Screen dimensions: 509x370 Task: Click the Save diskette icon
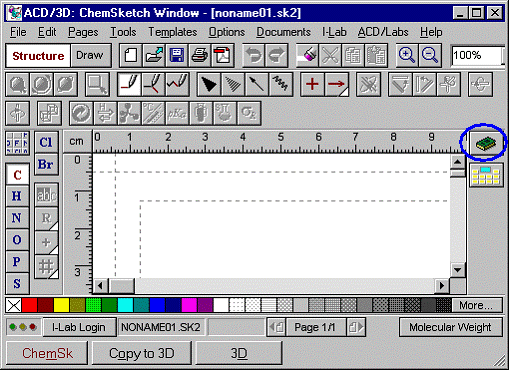click(x=177, y=55)
